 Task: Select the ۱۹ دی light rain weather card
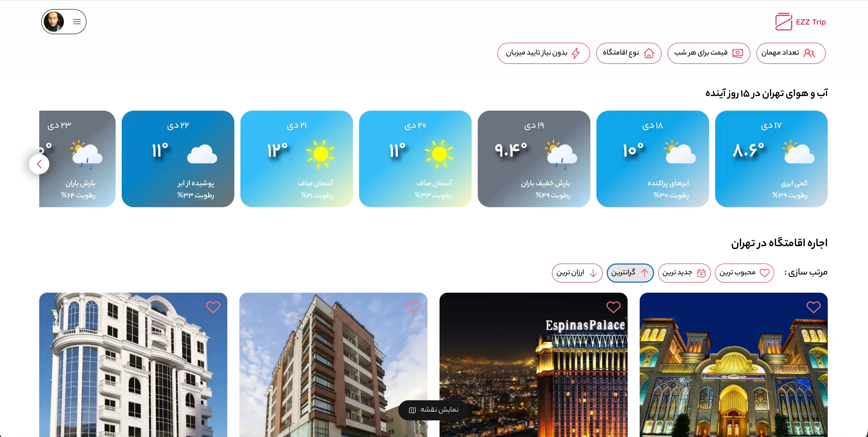point(534,159)
